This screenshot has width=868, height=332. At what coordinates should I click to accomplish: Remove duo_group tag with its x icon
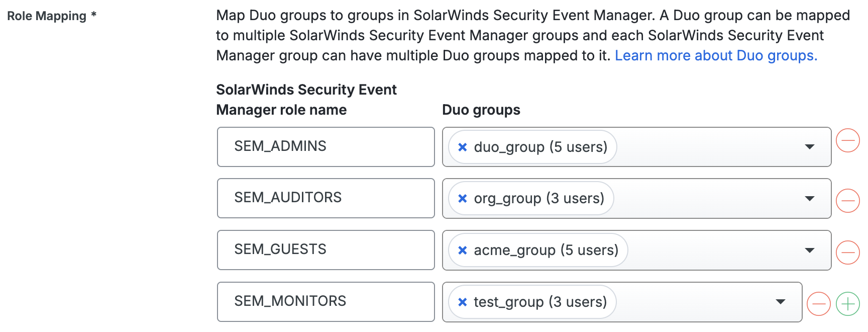[463, 147]
